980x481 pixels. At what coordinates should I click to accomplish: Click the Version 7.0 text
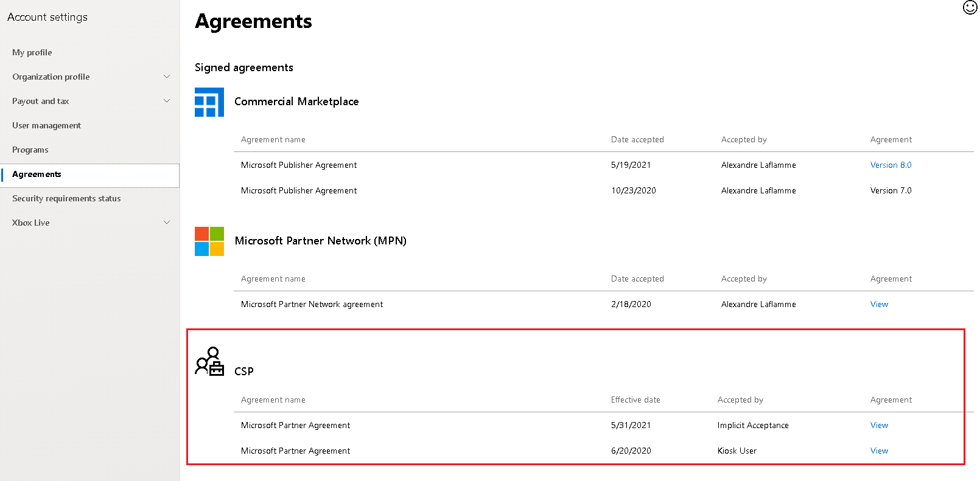(x=891, y=190)
